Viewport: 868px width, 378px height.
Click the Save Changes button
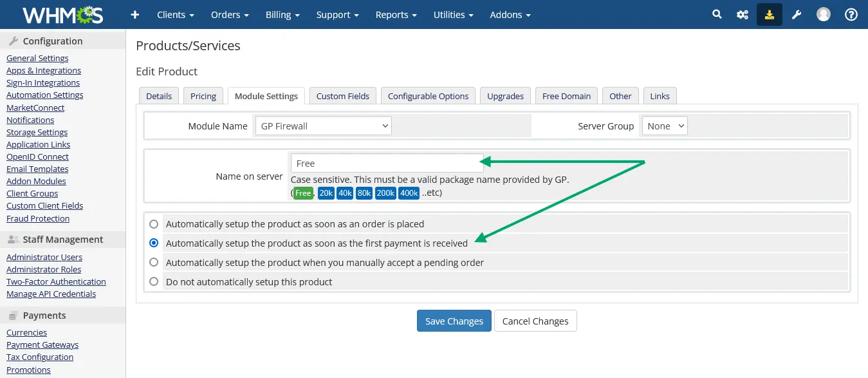454,321
